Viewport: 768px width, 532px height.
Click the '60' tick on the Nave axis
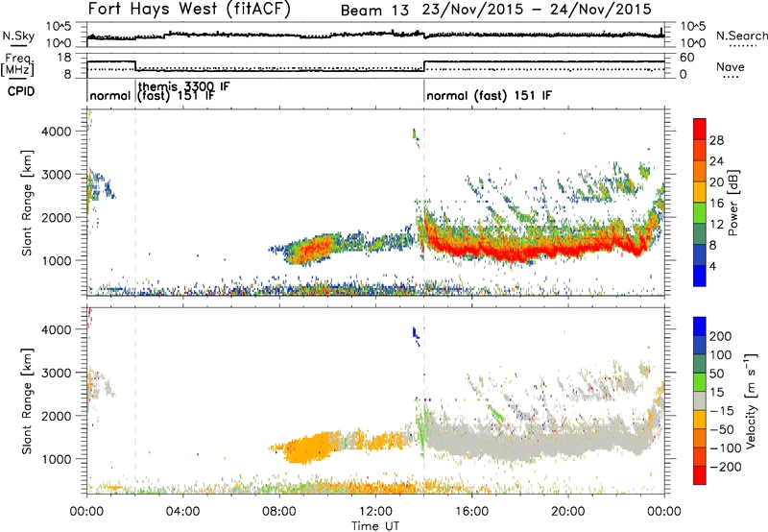tap(687, 58)
